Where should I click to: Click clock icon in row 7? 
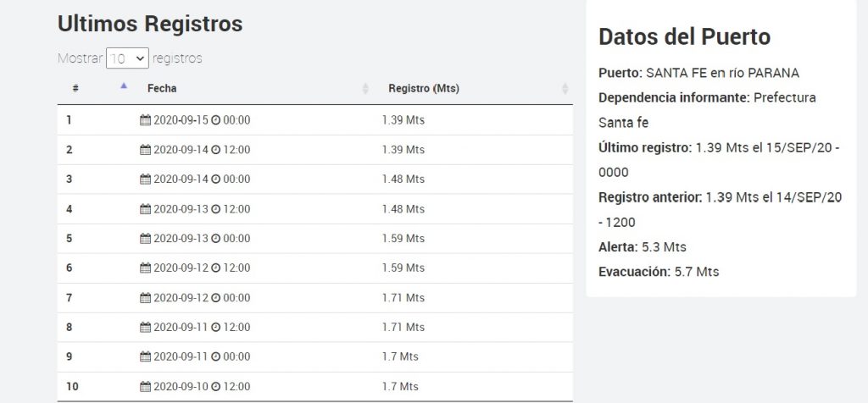215,298
